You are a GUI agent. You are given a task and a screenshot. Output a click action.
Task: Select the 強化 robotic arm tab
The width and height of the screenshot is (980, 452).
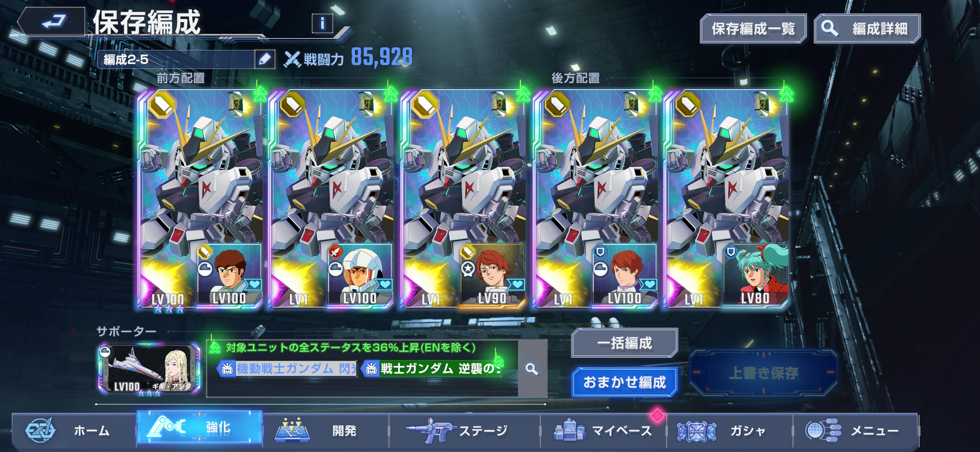(x=200, y=427)
